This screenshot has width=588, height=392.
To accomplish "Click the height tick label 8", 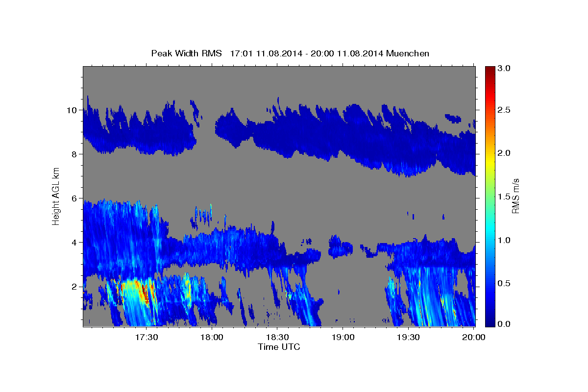I will point(74,154).
